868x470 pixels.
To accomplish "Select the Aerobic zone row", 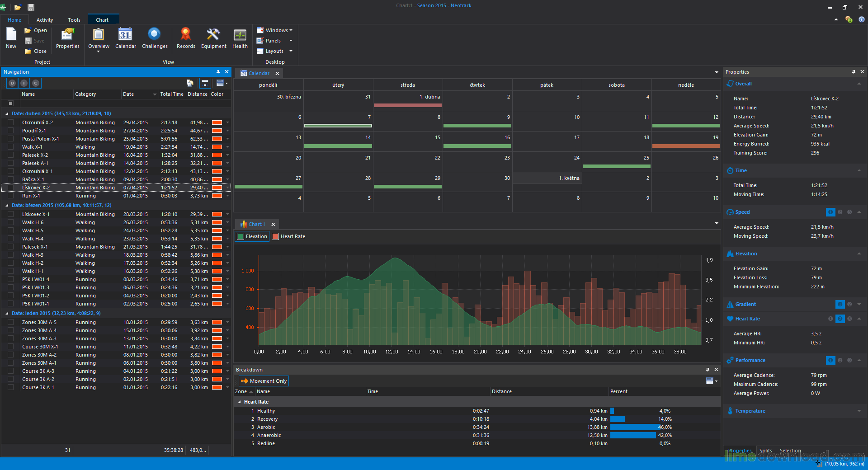I will (x=477, y=427).
